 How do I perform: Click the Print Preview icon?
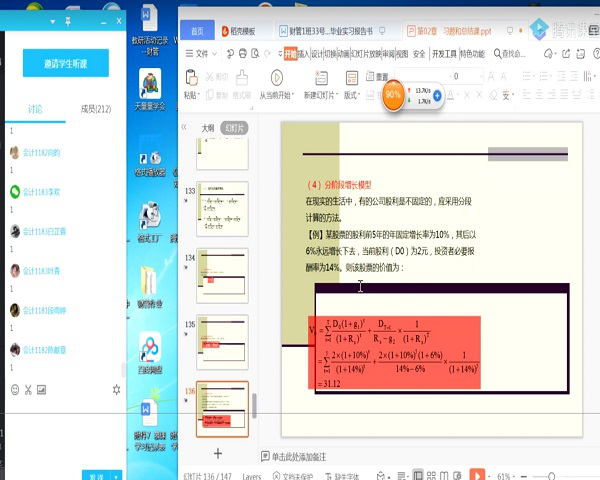pos(255,54)
